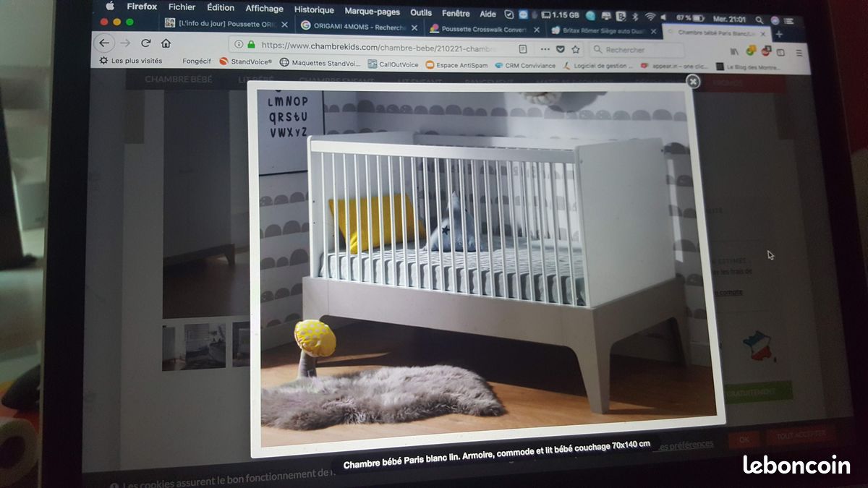This screenshot has width=868, height=488.
Task: Open the Outils menu
Action: tap(421, 12)
